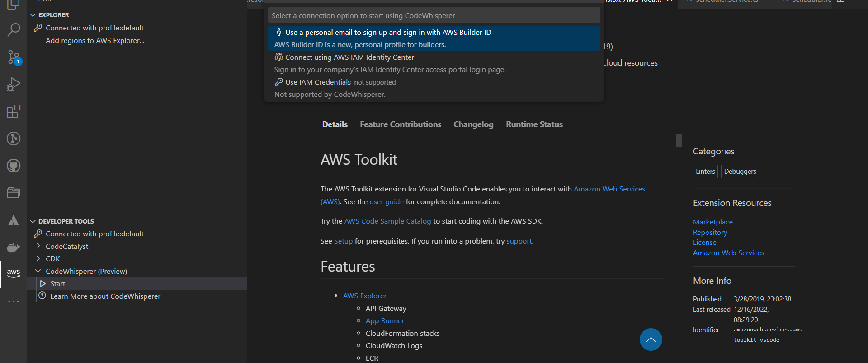The height and width of the screenshot is (363, 868).
Task: Switch to the Details tab
Action: click(x=335, y=124)
